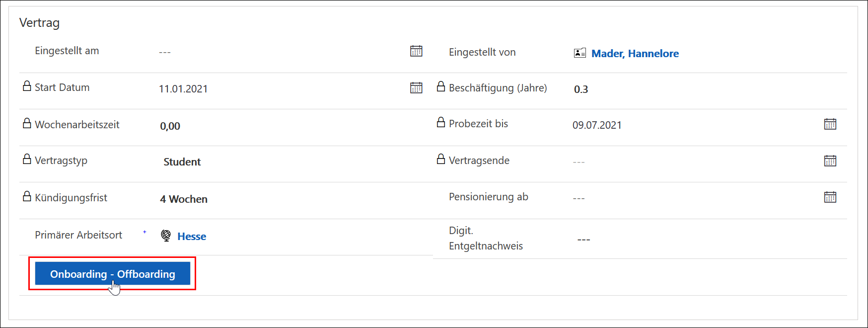The height and width of the screenshot is (328, 868).
Task: Click contact card icon beside Mader, Hannelore
Action: pyautogui.click(x=580, y=53)
